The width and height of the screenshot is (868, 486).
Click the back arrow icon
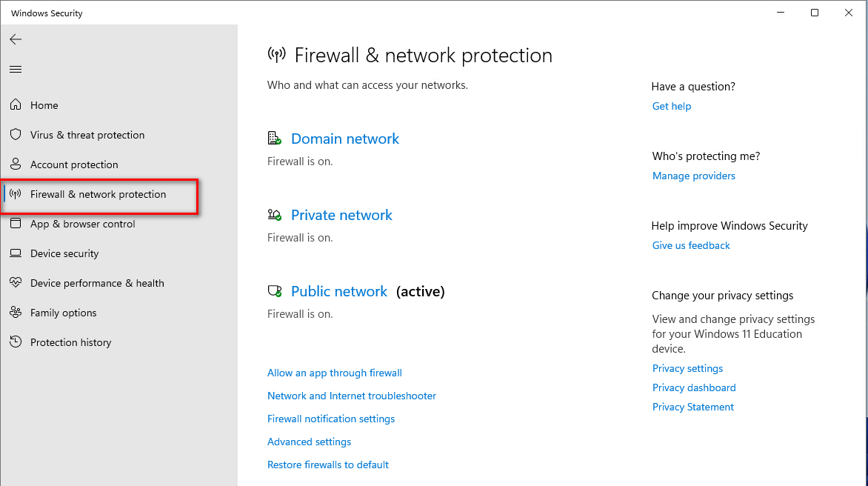(x=16, y=39)
